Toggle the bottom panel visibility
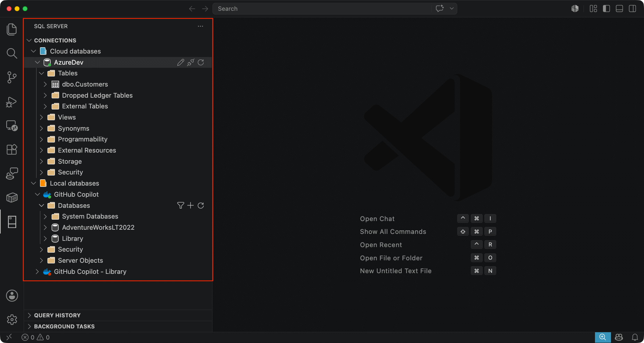This screenshot has height=343, width=644. [x=619, y=8]
